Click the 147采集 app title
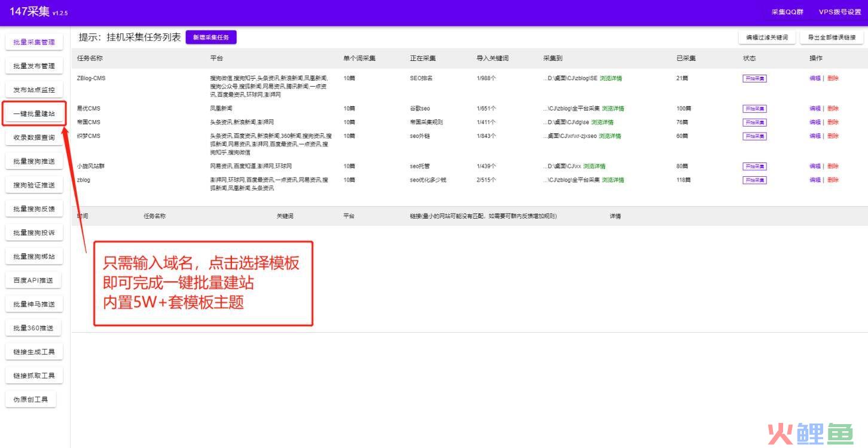 29,12
